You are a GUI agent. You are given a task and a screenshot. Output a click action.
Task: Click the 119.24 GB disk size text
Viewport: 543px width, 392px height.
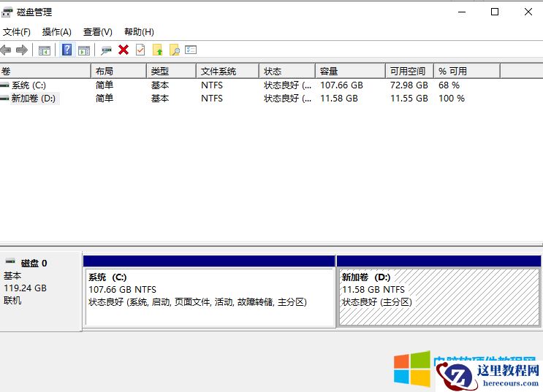point(25,288)
